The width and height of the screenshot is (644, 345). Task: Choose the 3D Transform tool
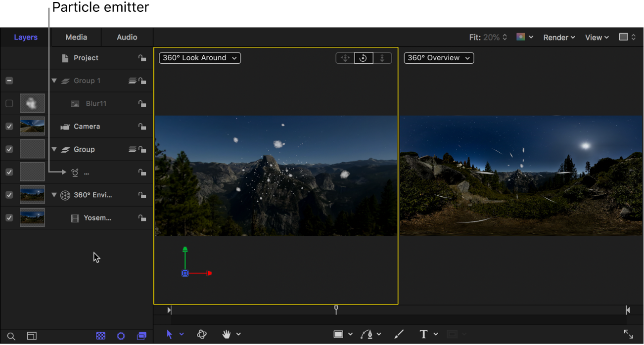(x=202, y=335)
